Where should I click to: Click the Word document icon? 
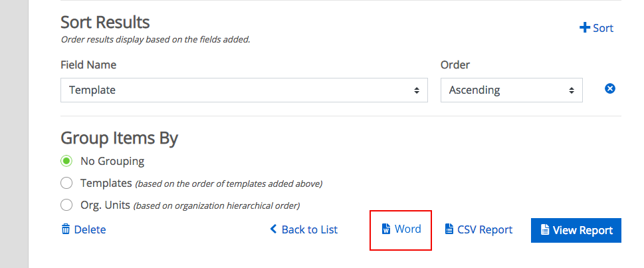(385, 229)
